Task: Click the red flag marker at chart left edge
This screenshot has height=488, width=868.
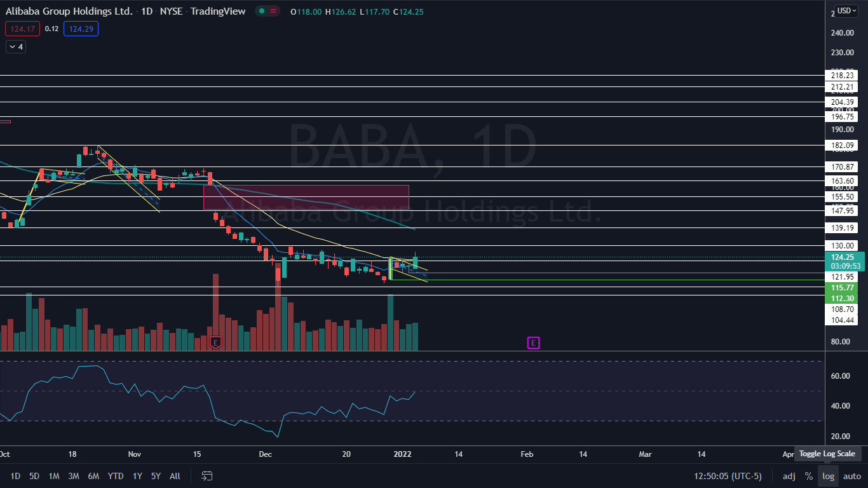Action: click(5, 121)
